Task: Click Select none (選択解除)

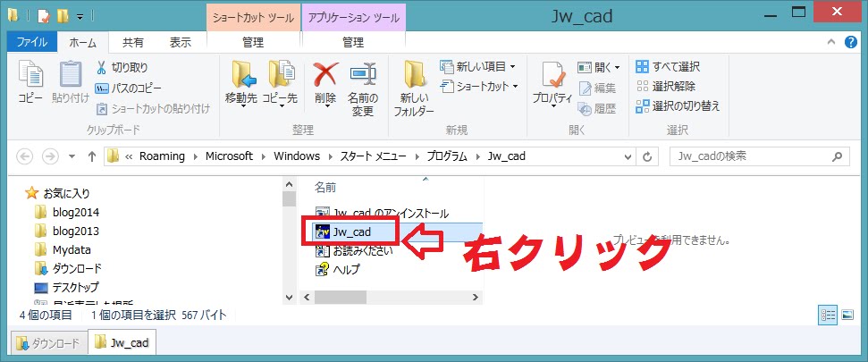Action: pos(666,87)
